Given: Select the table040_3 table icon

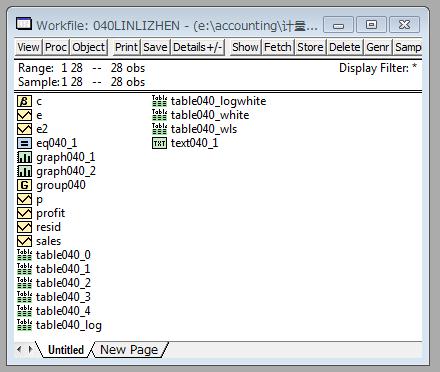Looking at the screenshot, I should [24, 297].
